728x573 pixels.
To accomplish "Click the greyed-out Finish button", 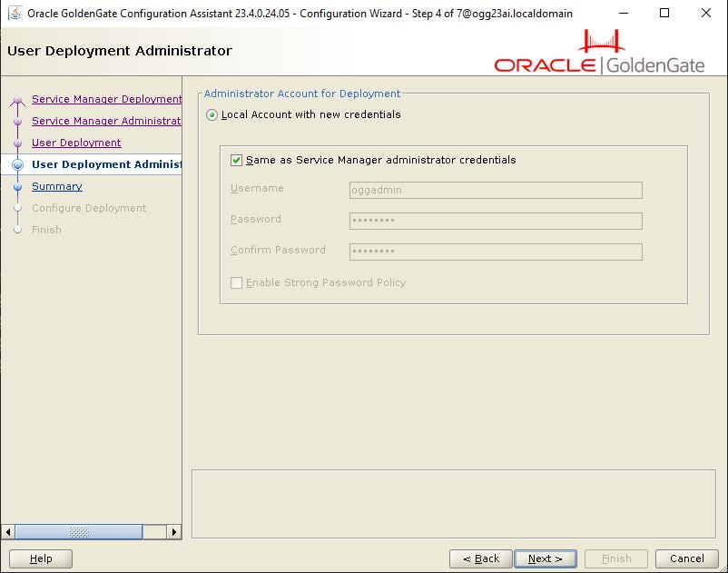I will (616, 558).
